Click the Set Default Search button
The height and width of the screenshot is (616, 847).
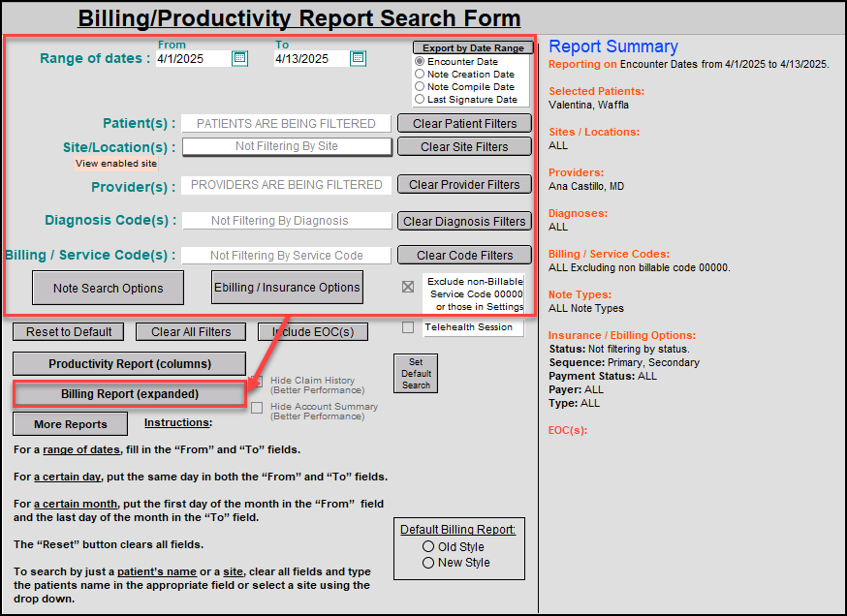click(x=415, y=373)
